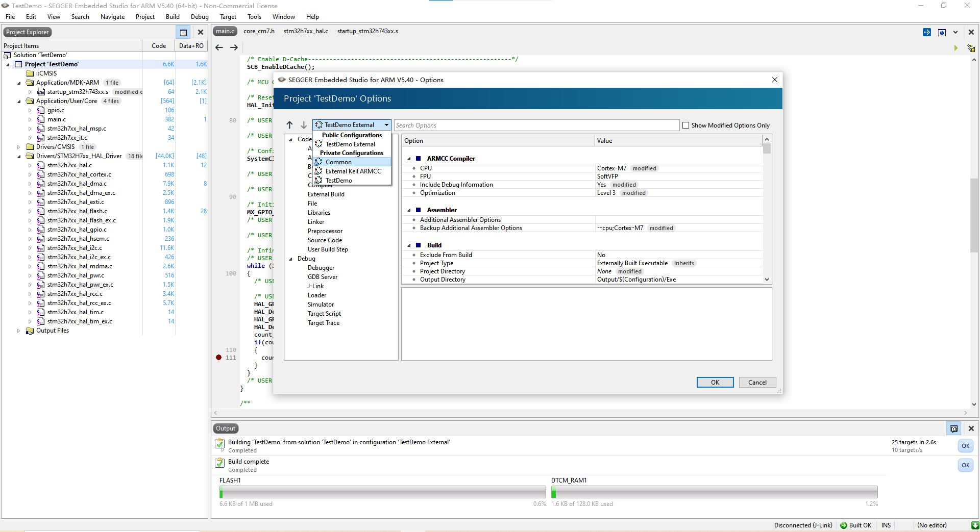
Task: Close the Output panel
Action: point(971,428)
